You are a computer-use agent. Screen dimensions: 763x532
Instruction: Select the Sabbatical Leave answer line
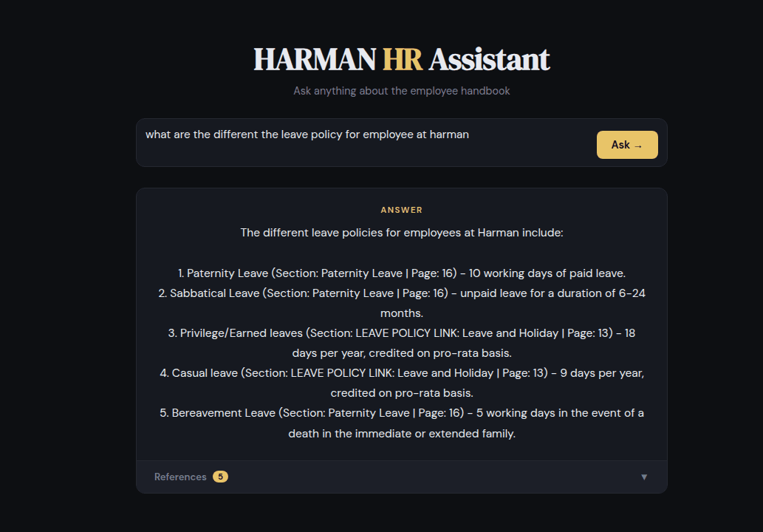pos(401,293)
